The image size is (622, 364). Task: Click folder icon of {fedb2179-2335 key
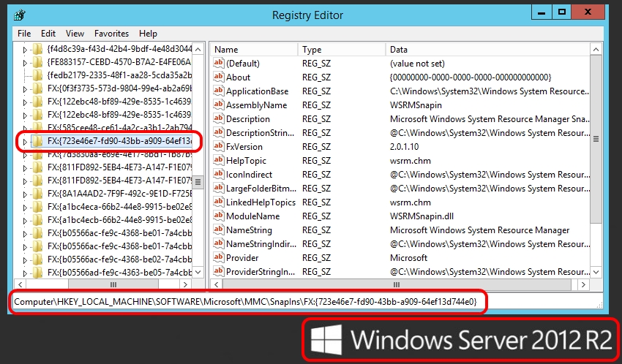[37, 75]
